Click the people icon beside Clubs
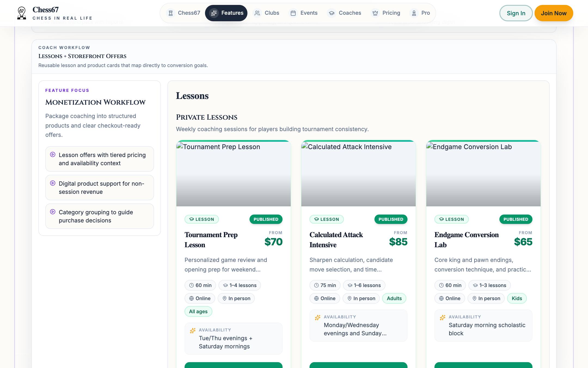This screenshot has height=368, width=588. pos(257,13)
